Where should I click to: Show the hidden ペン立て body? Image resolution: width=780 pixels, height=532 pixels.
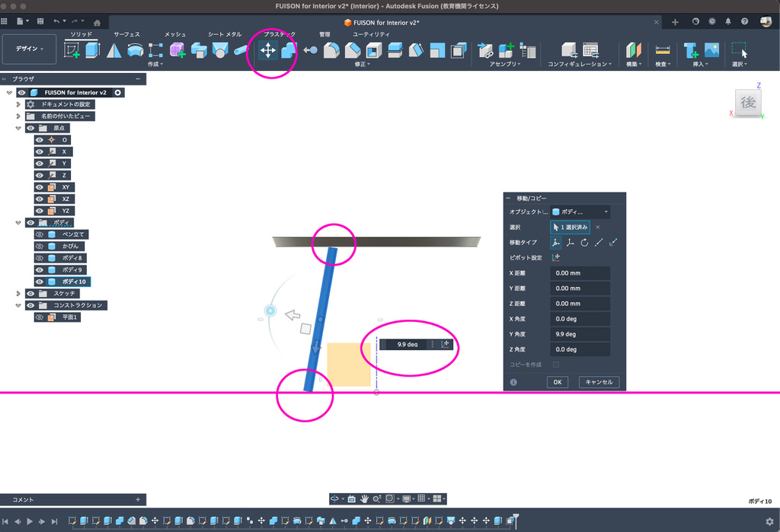tap(39, 234)
